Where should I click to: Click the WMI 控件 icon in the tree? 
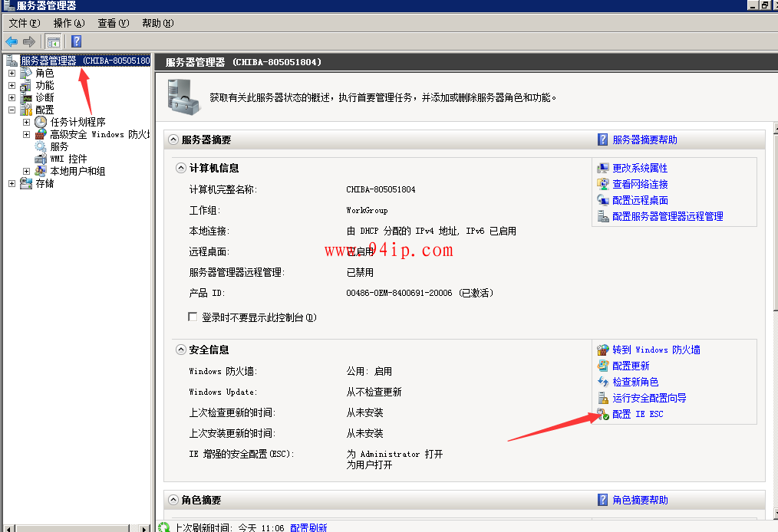pyautogui.click(x=41, y=159)
